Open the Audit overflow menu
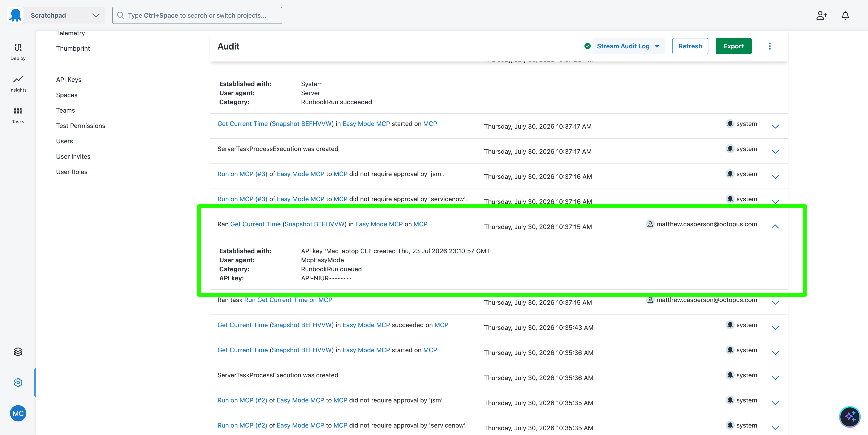 click(x=770, y=46)
